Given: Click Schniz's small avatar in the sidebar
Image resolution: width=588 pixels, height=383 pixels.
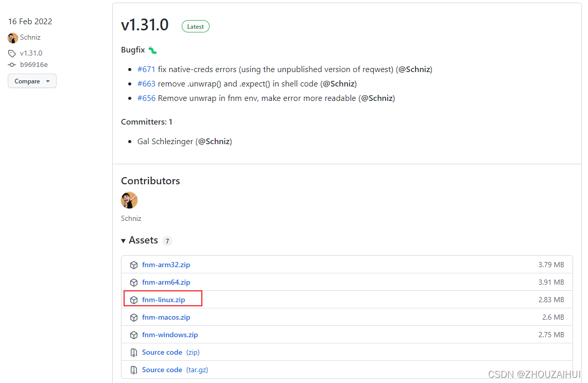Looking at the screenshot, I should tap(13, 38).
